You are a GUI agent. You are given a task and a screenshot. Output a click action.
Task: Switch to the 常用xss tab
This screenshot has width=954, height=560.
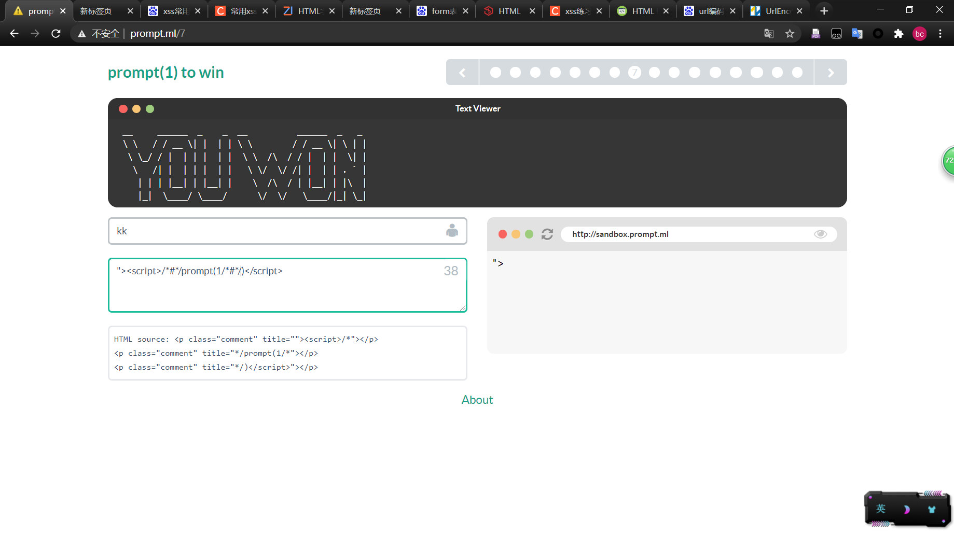[x=243, y=11]
